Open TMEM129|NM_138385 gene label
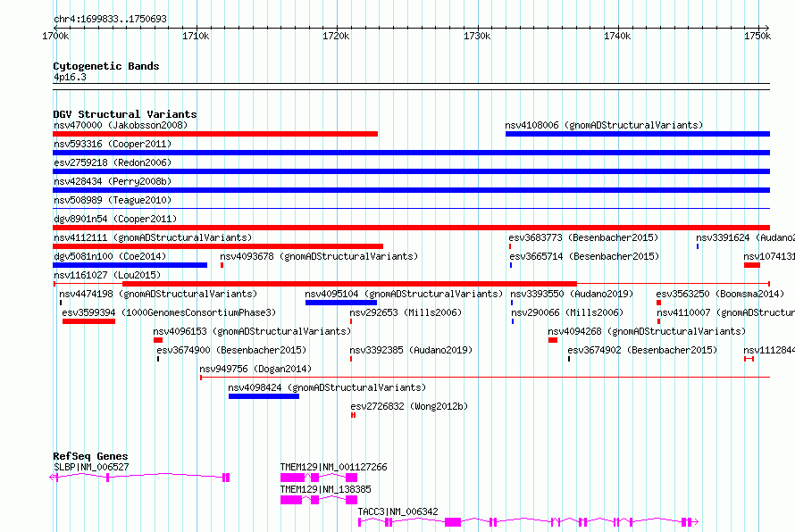The height and width of the screenshot is (532, 795). click(325, 489)
